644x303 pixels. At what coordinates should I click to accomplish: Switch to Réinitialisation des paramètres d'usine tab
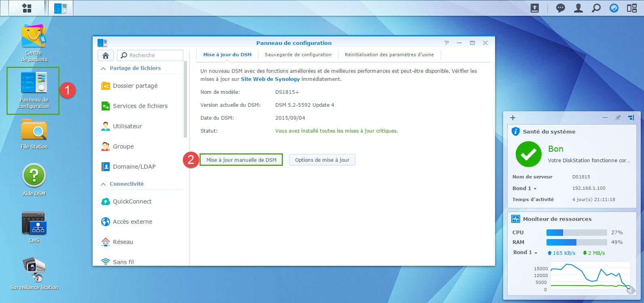389,55
